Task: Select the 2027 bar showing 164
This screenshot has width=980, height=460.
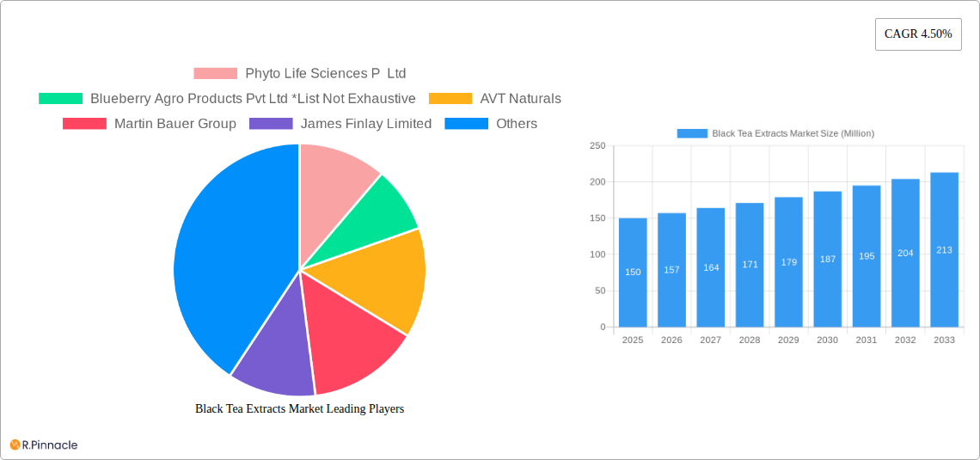Action: [x=711, y=267]
